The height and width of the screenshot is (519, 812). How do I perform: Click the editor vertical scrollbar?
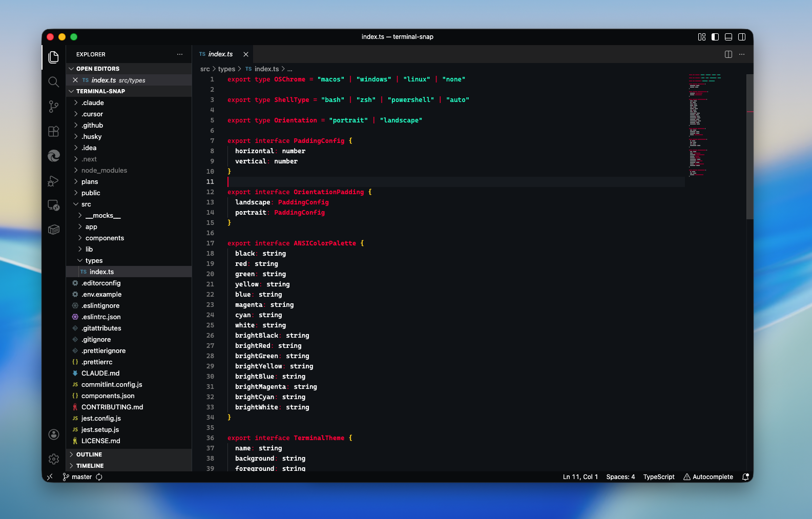click(x=750, y=147)
